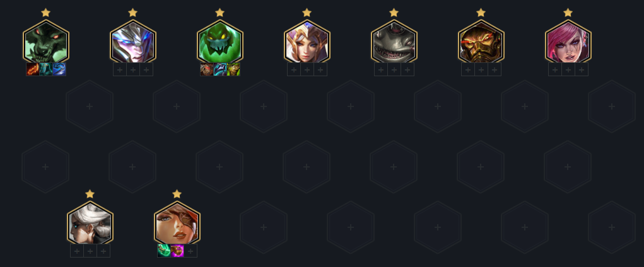Choose the white-haired Camille champion portrait
The height and width of the screenshot is (267, 644).
point(90,224)
